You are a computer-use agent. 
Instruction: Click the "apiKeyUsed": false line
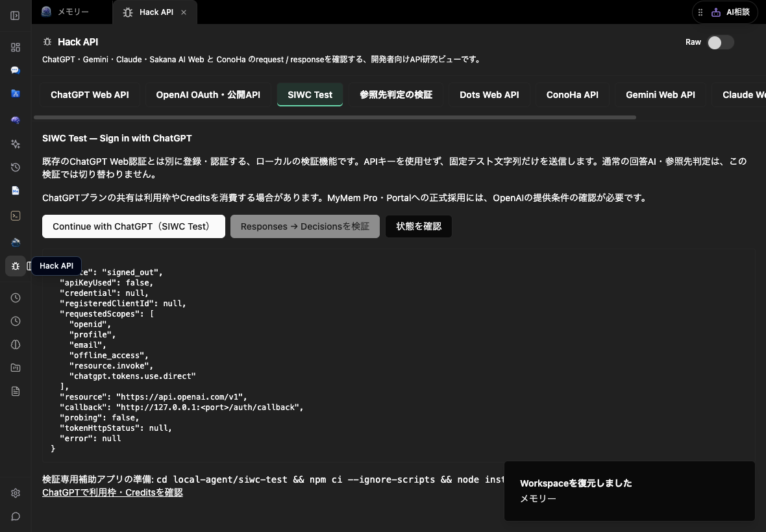click(x=106, y=283)
